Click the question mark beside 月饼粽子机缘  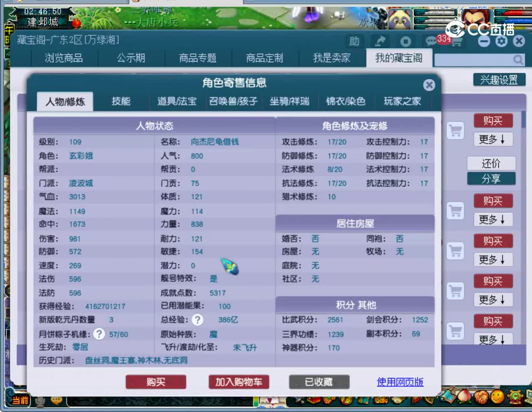click(99, 334)
